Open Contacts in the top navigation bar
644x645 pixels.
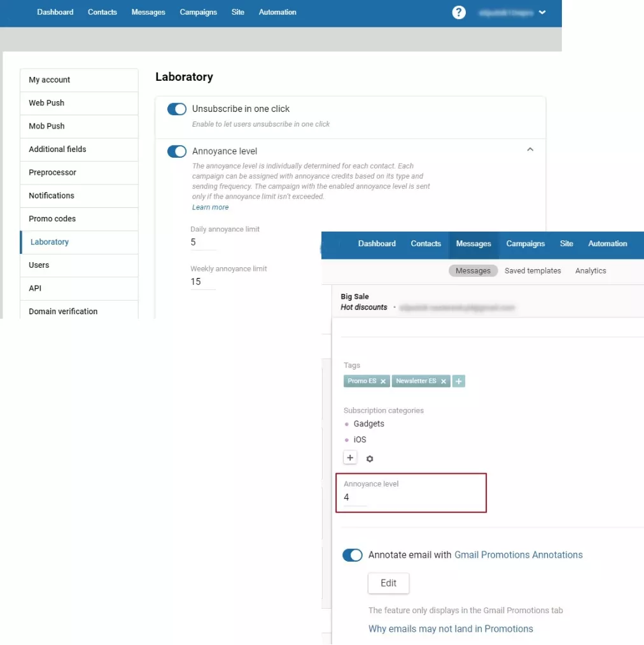coord(102,12)
